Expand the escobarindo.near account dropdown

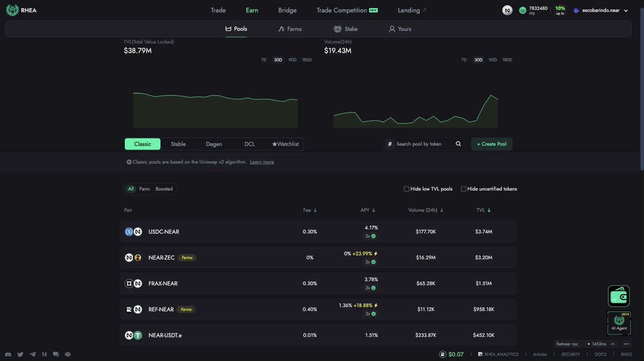tap(626, 11)
